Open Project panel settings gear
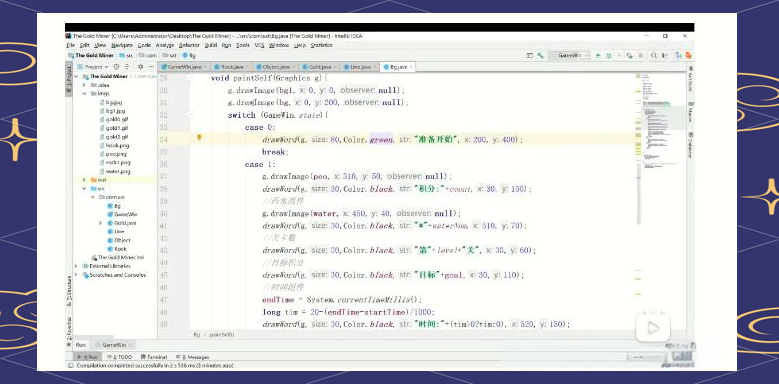Image resolution: width=779 pixels, height=384 pixels. pyautogui.click(x=141, y=67)
